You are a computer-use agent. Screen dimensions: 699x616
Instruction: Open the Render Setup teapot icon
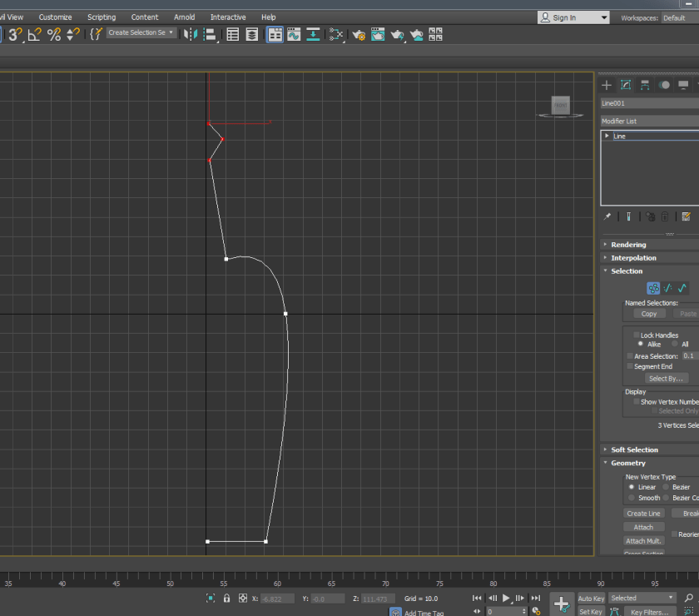click(x=359, y=34)
